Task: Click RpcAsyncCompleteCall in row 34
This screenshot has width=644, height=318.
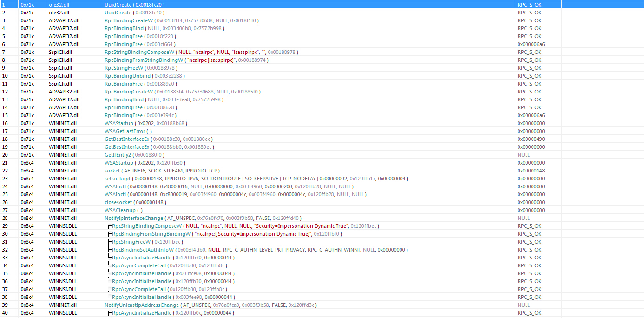Action: click(x=170, y=265)
